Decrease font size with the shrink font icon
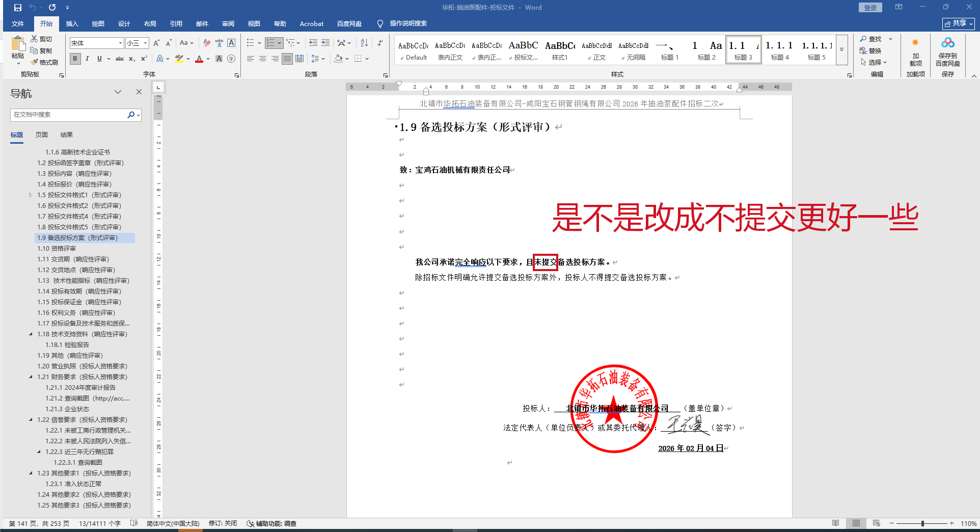Viewport: 980px width, 532px height. pos(169,43)
